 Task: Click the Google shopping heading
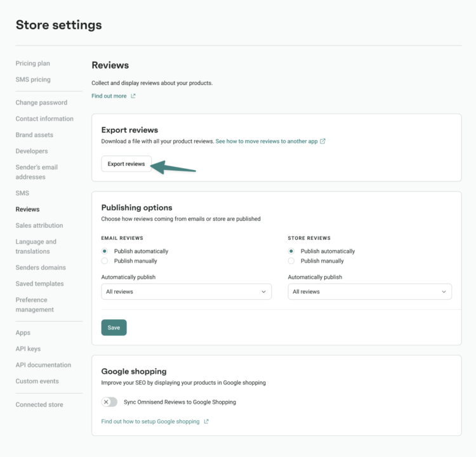[134, 371]
